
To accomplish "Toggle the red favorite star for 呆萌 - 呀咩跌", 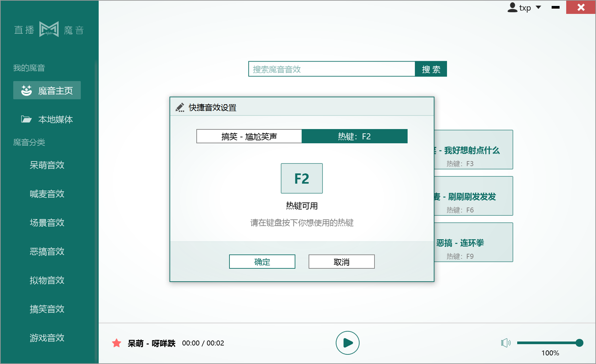I will pyautogui.click(x=117, y=343).
